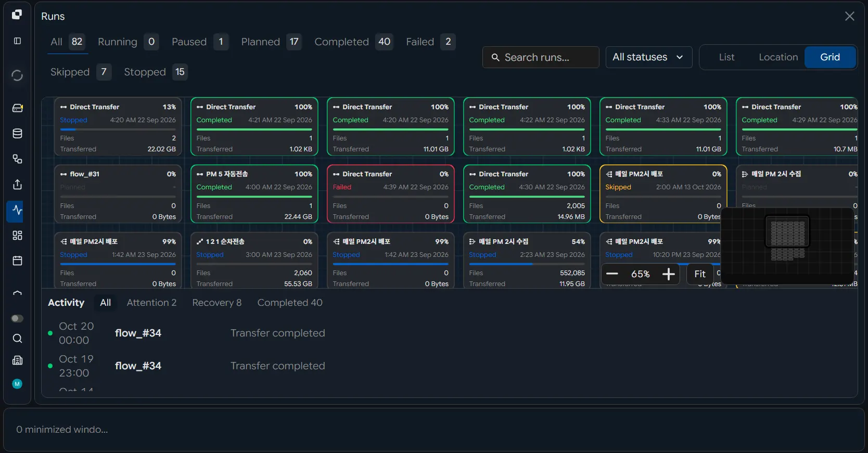Click the loading spinner icon in sidebar
The height and width of the screenshot is (453, 868).
click(17, 75)
